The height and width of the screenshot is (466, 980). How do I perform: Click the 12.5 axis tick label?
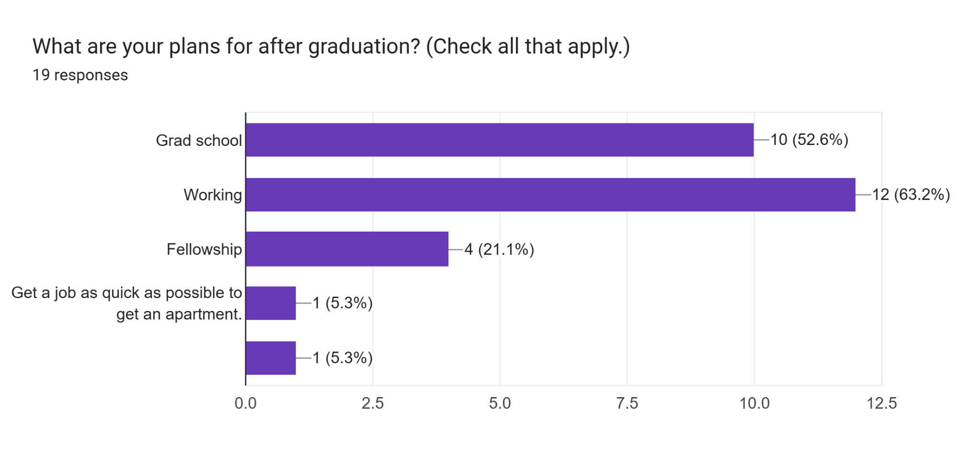882,403
